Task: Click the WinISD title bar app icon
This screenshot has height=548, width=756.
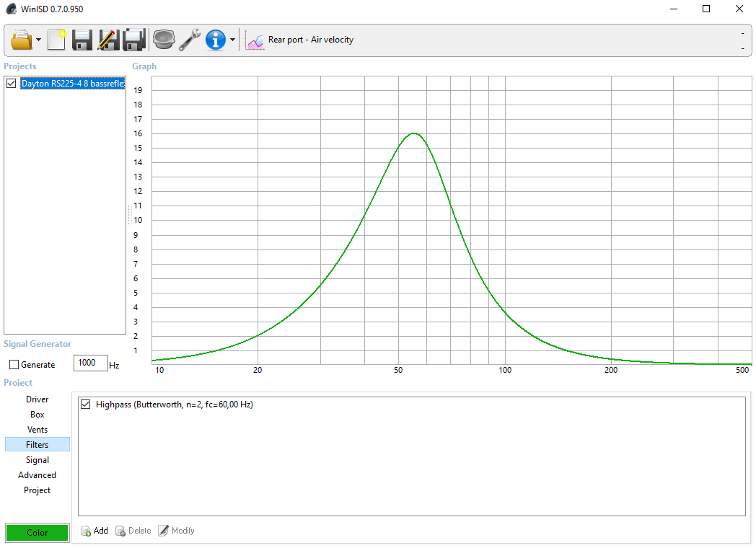Action: coord(11,9)
